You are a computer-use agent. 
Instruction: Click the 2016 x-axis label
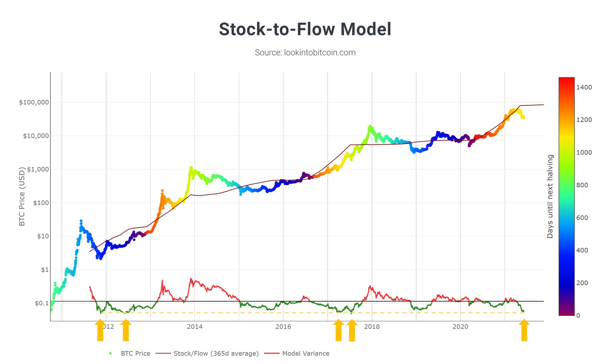283,326
